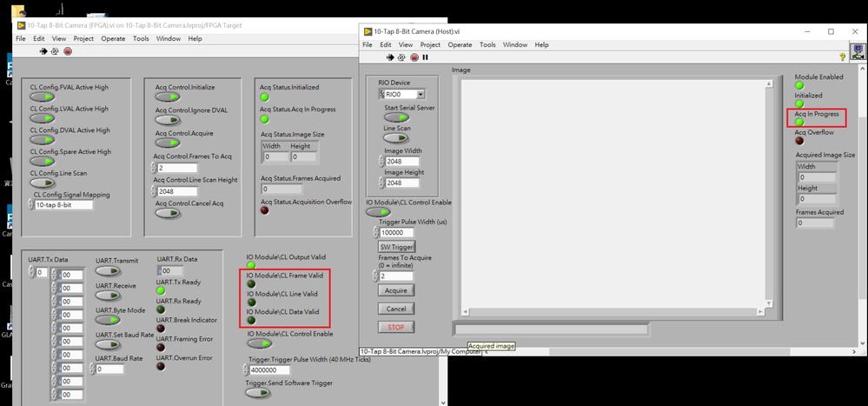Click Abort Execution icon in FPGA window
The image size is (868, 406).
(x=68, y=51)
